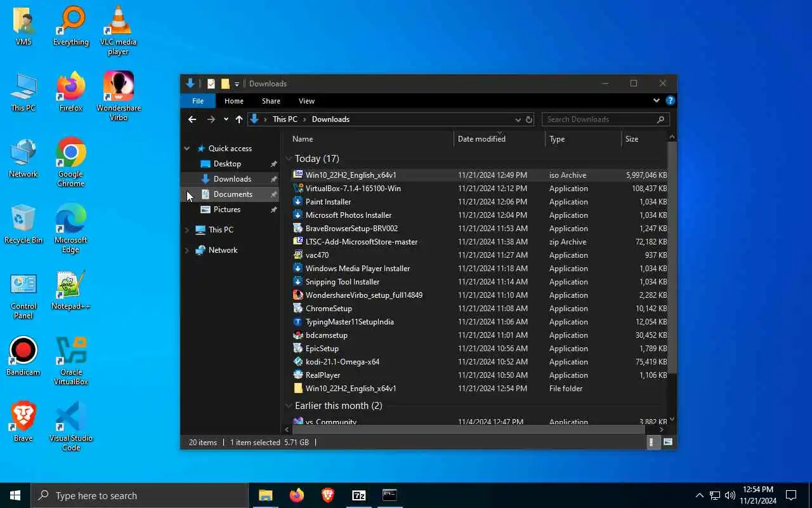Open recent locations dropdown arrow
The width and height of the screenshot is (812, 508).
[x=226, y=119]
